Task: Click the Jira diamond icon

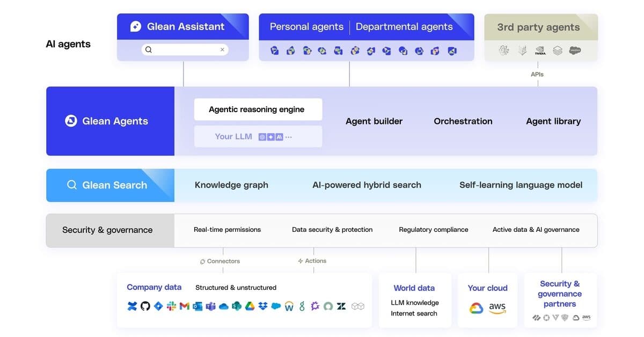Action: pyautogui.click(x=158, y=306)
